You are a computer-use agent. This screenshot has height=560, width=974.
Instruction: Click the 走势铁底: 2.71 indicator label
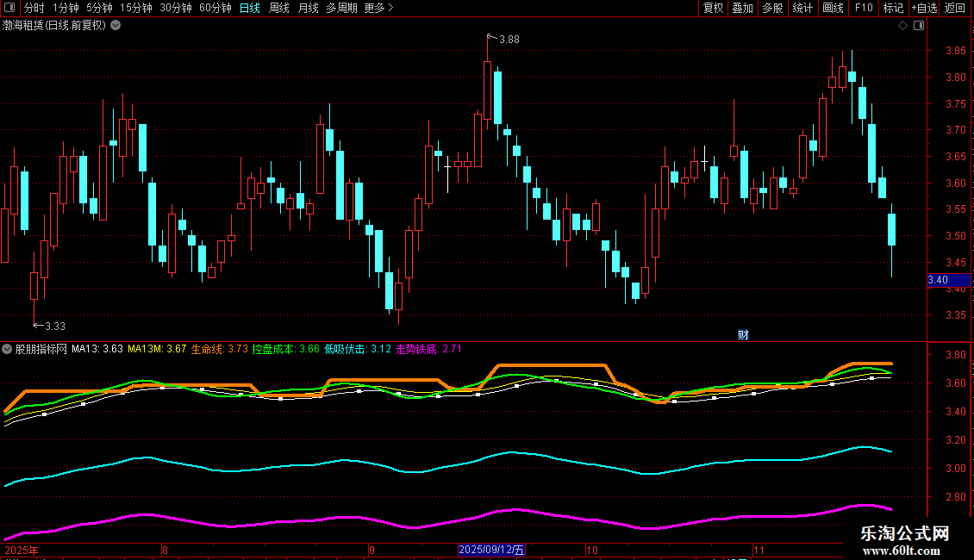[428, 349]
